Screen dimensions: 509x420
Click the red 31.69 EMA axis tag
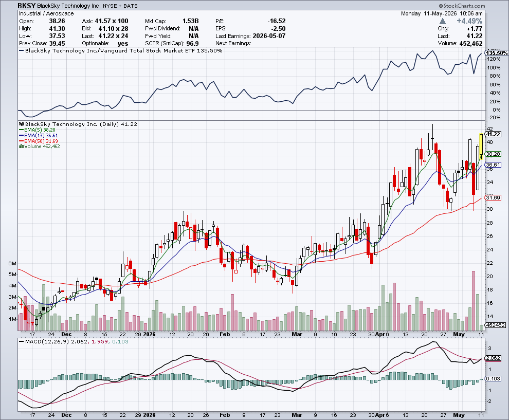click(493, 198)
